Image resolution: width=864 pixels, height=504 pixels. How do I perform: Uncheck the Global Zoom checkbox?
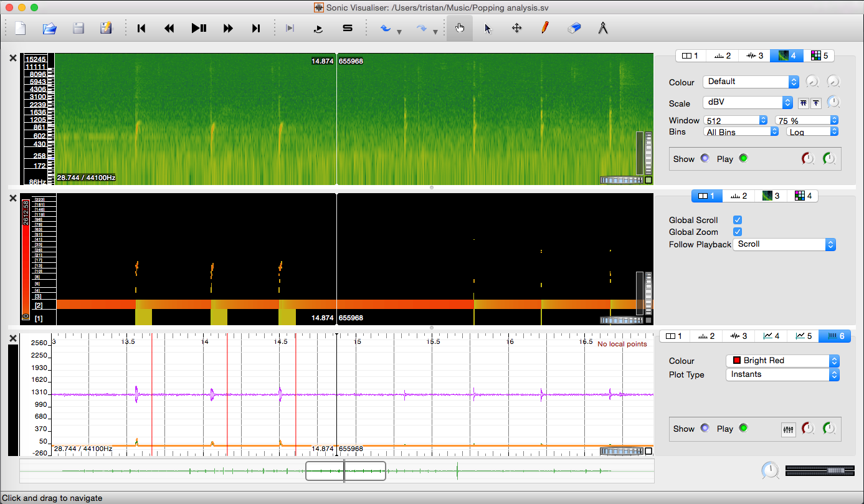pos(738,232)
